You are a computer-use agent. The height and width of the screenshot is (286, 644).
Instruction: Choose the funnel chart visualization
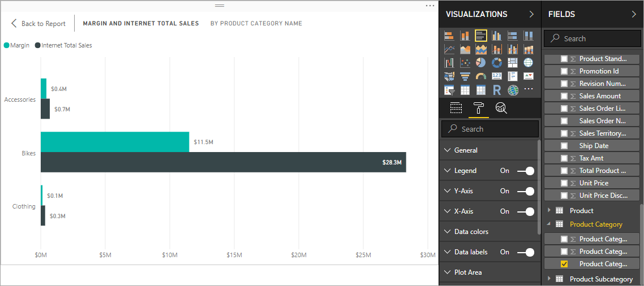tap(465, 76)
